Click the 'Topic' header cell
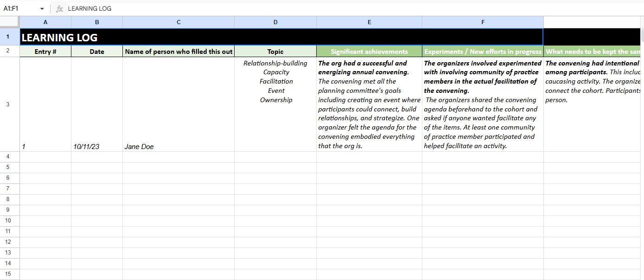Image resolution: width=644 pixels, height=280 pixels. (x=275, y=52)
